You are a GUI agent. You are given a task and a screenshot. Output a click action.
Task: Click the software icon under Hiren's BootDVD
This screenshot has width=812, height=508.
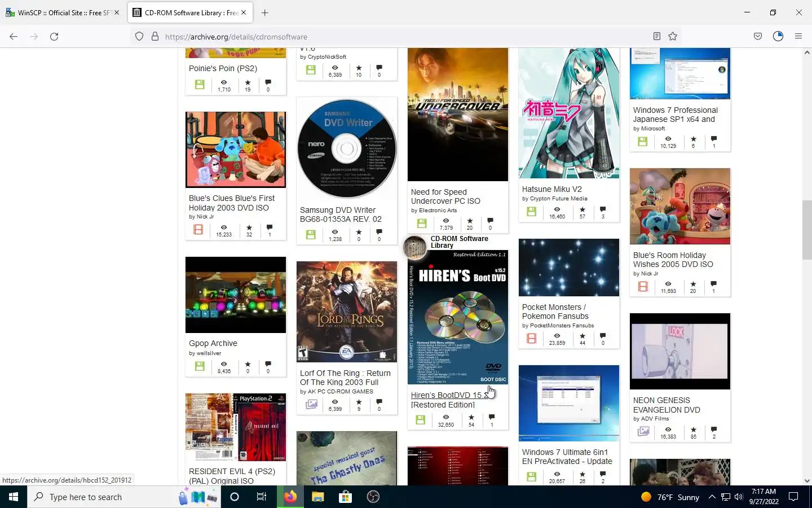point(421,420)
